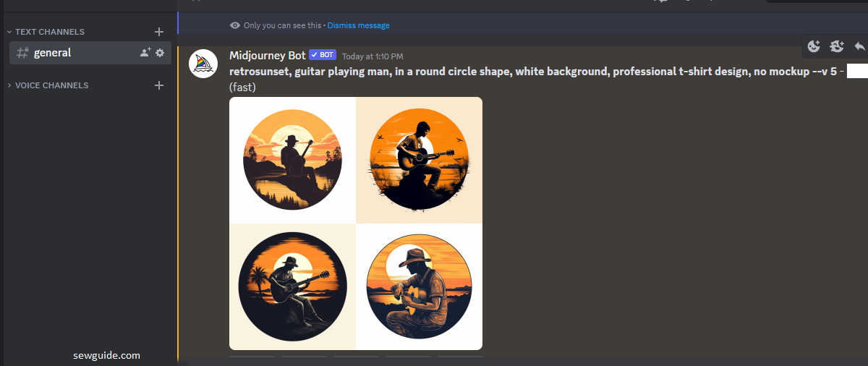Expand the VOICE CHANNELS category
Viewport: 868px width, 366px height.
[x=48, y=85]
